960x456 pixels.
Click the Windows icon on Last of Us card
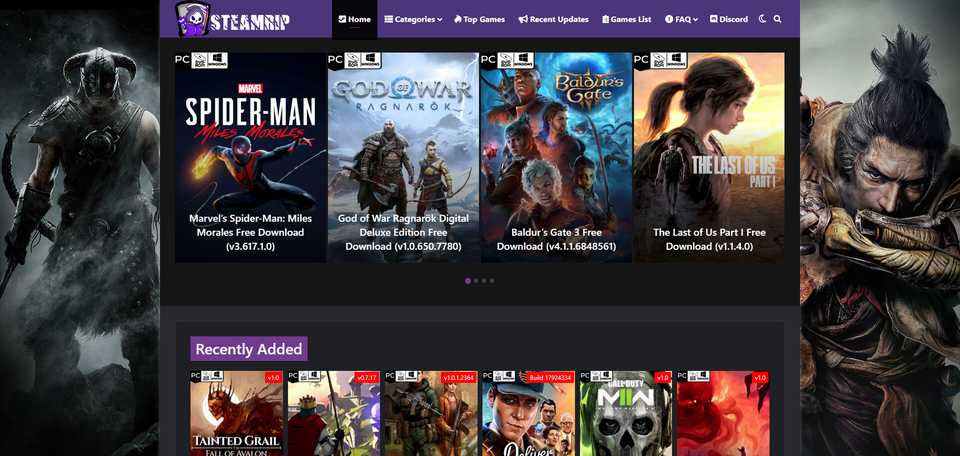pyautogui.click(x=678, y=60)
